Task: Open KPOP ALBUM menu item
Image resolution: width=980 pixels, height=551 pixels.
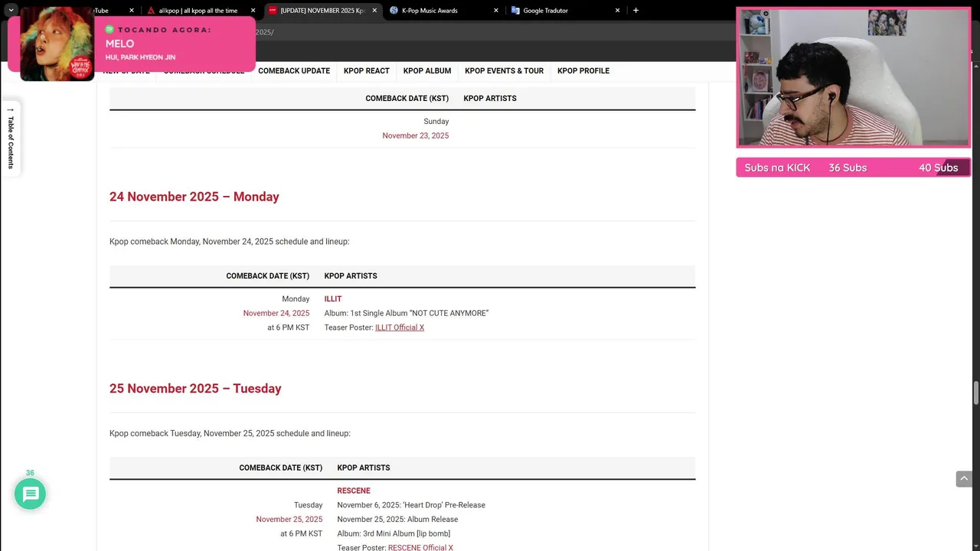Action: pyautogui.click(x=427, y=70)
